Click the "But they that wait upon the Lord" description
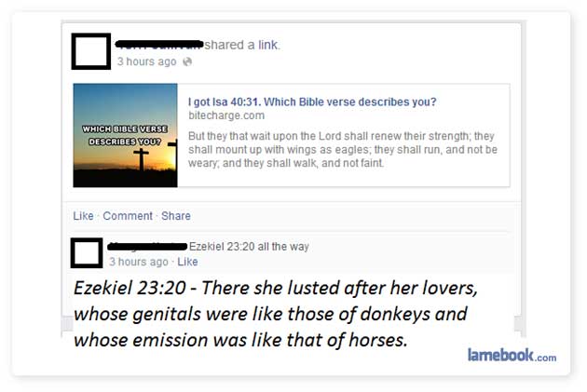587x392 pixels. tap(342, 149)
